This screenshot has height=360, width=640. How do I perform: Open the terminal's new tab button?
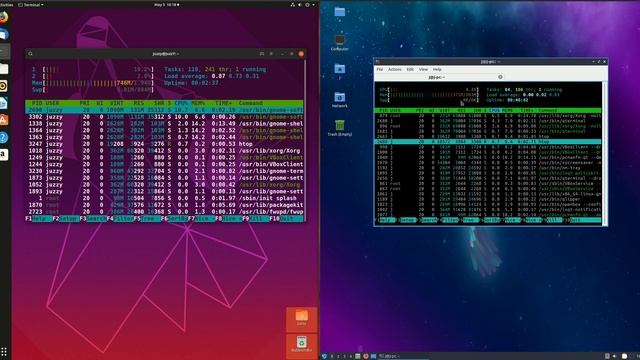262,54
